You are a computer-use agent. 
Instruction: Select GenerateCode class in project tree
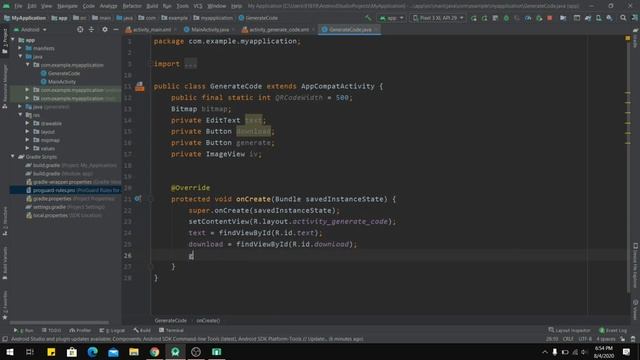60,73
